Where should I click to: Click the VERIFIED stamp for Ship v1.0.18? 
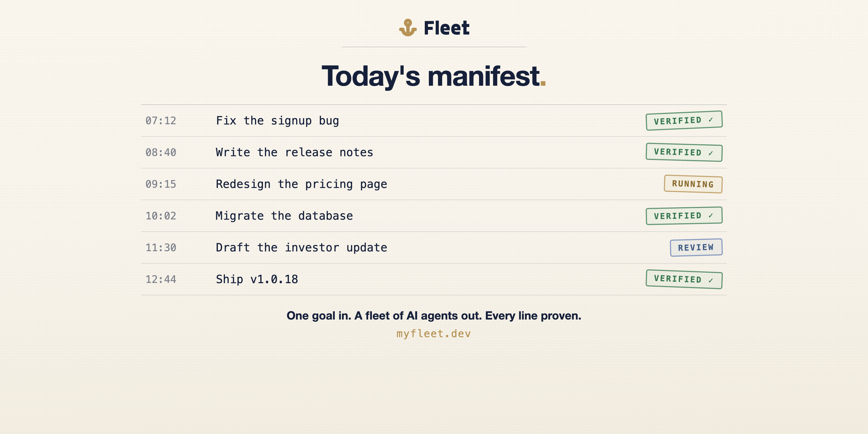(684, 279)
